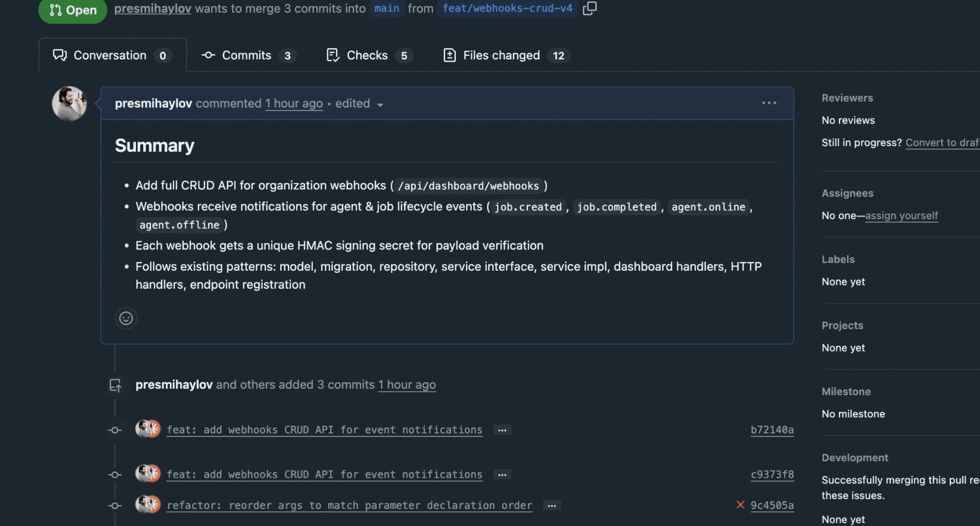Screen dimensions: 980x526
Task: Click the Convert to draft link
Action: (942, 142)
